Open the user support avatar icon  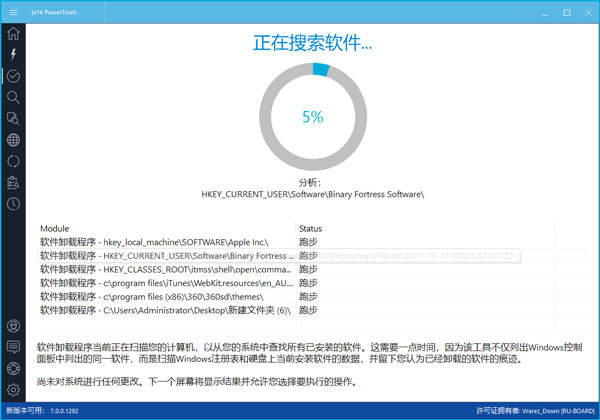point(13,325)
